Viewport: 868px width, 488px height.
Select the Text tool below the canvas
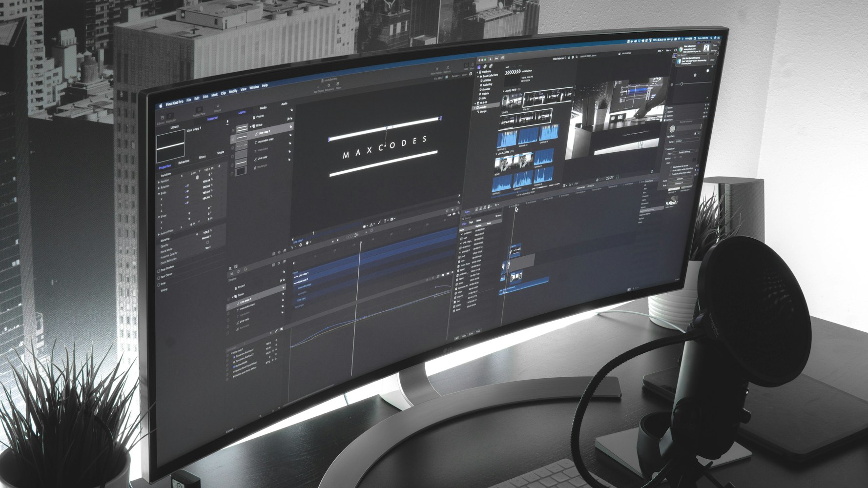385,221
